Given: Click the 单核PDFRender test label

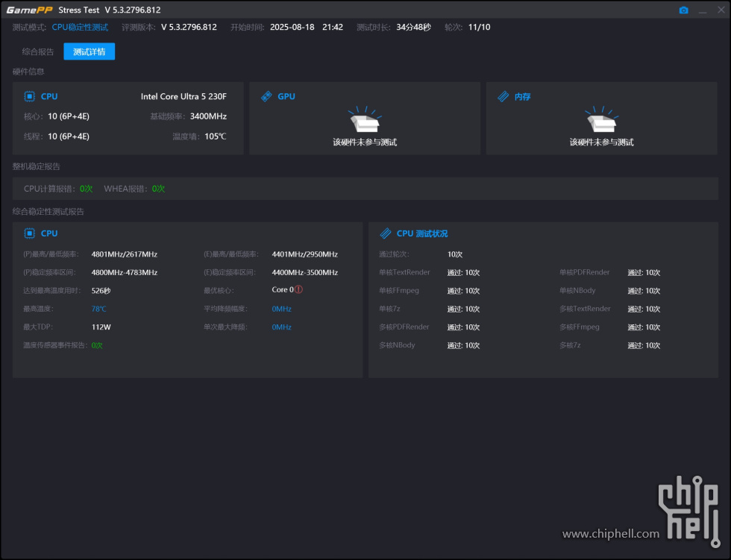Looking at the screenshot, I should (x=585, y=272).
